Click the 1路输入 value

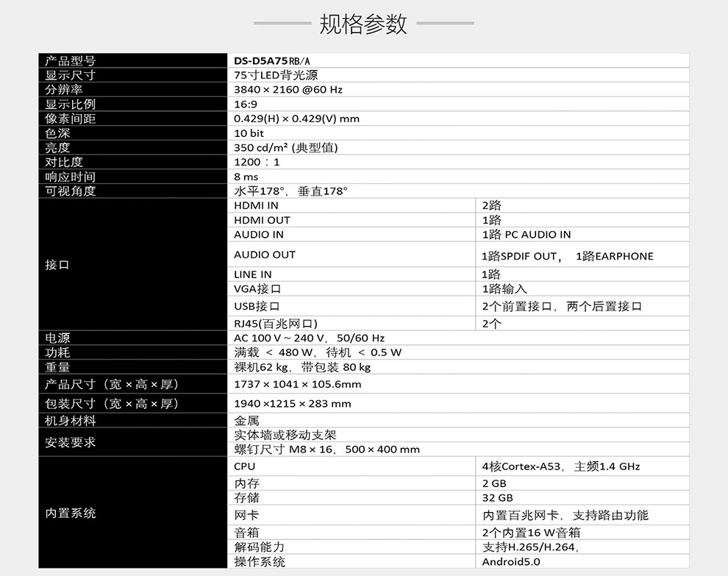(x=504, y=289)
